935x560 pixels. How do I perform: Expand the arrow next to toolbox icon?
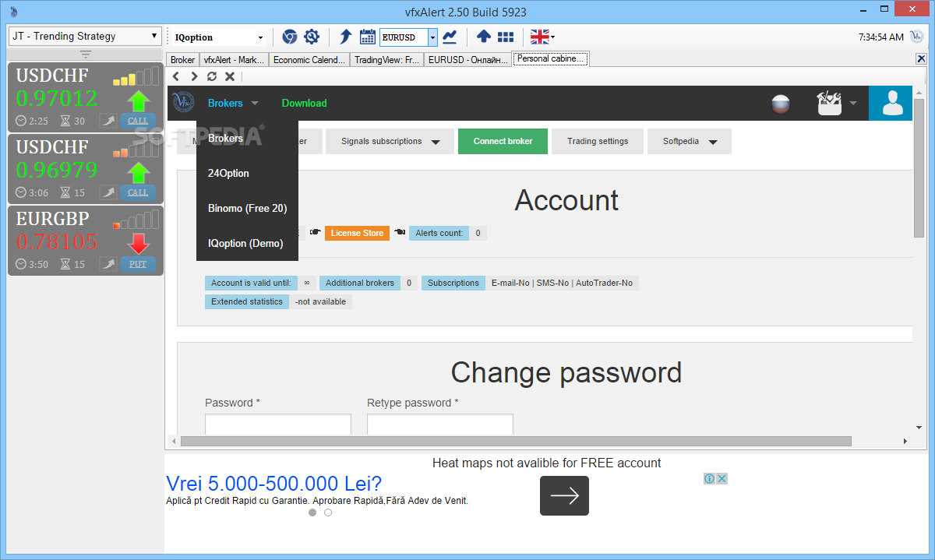click(852, 103)
